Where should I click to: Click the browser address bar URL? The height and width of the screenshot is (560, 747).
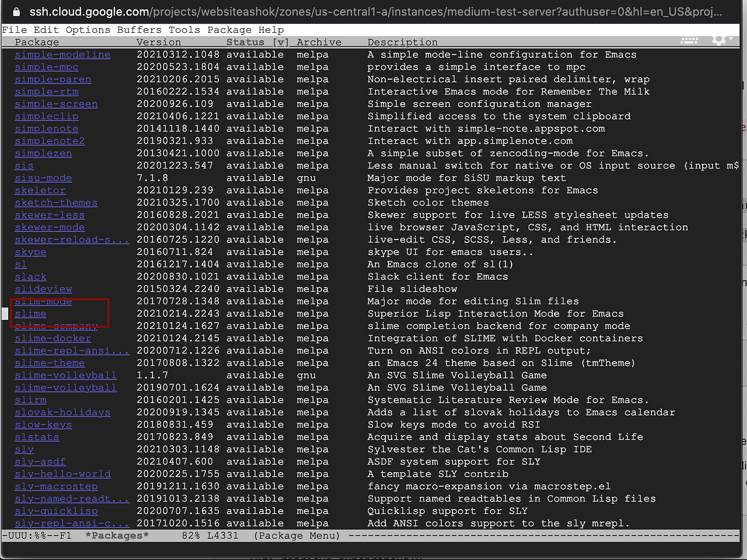[249, 11]
